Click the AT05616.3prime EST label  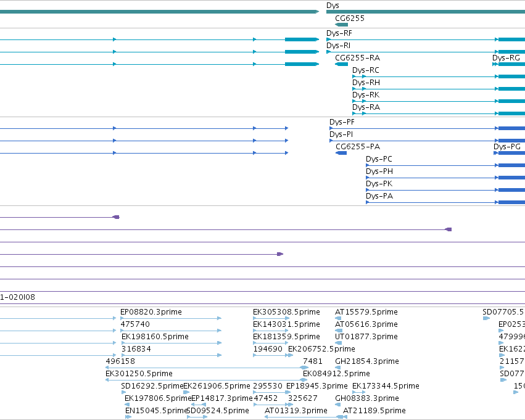(366, 324)
